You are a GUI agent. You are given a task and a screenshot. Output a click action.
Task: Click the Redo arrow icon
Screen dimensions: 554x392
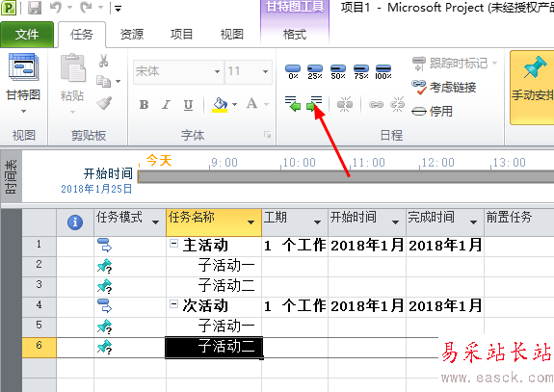86,7
